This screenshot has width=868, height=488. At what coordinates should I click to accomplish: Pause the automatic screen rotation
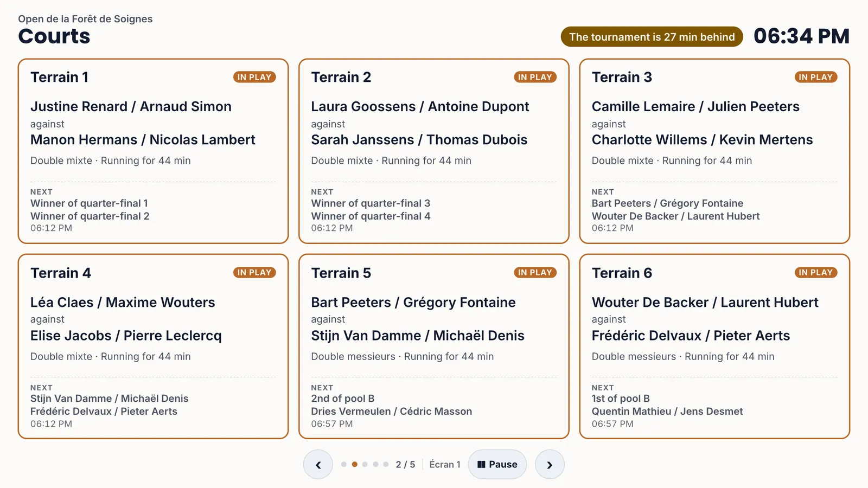[497, 464]
